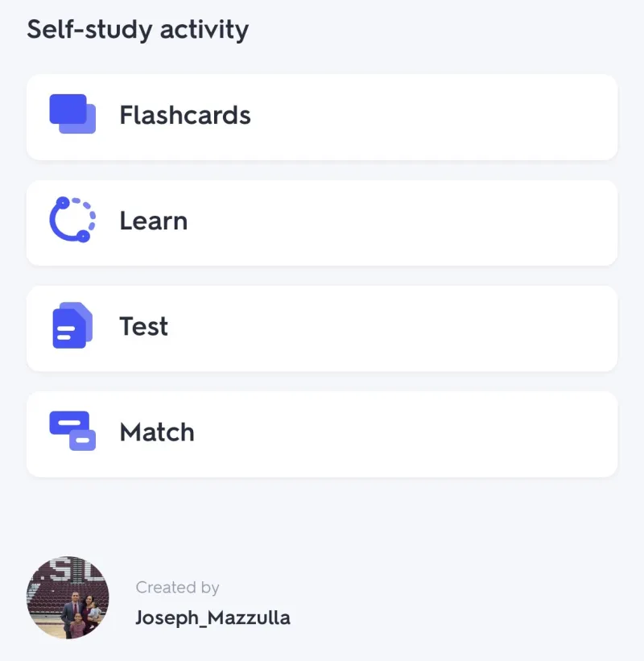This screenshot has height=661, width=644.
Task: Select the Learn text label
Action: 154,221
